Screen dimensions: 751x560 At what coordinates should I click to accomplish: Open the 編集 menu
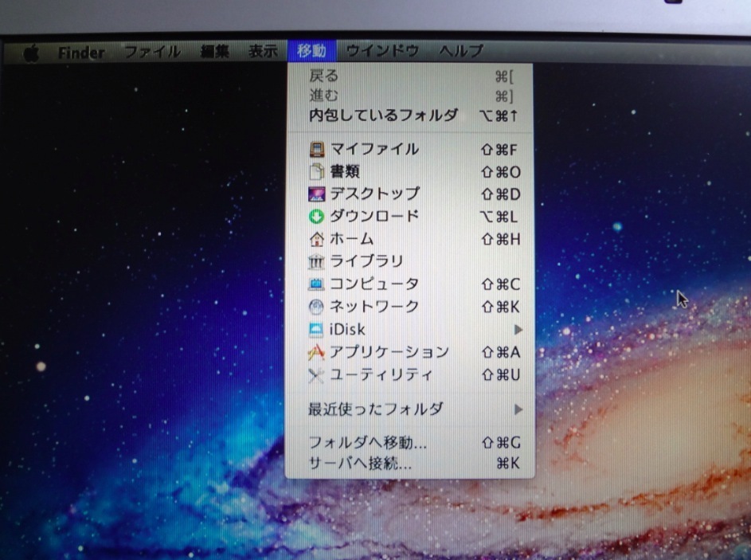point(214,53)
